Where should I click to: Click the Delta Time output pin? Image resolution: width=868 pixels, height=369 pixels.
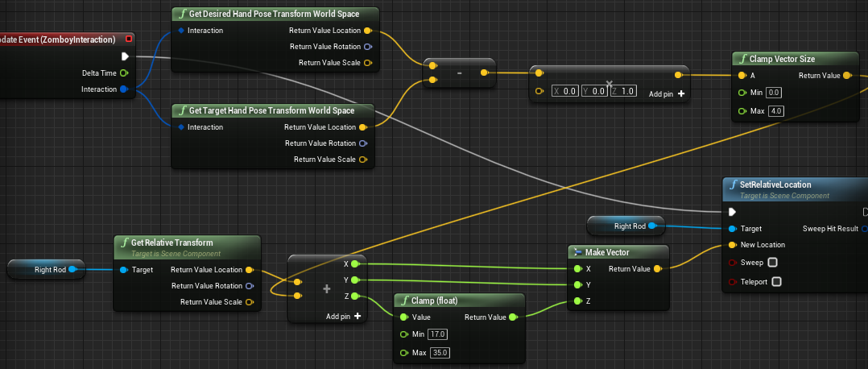(x=123, y=73)
